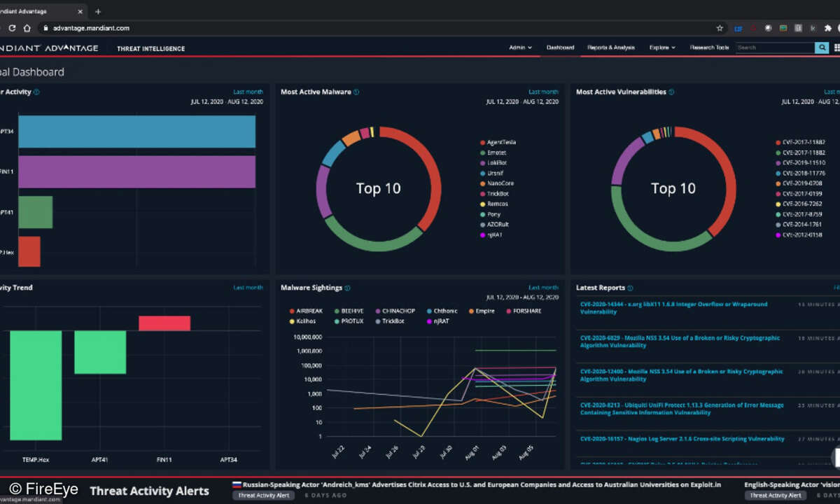Screen dimensions: 840x504
Task: Open the browser extensions puzzle icon
Action: click(828, 28)
